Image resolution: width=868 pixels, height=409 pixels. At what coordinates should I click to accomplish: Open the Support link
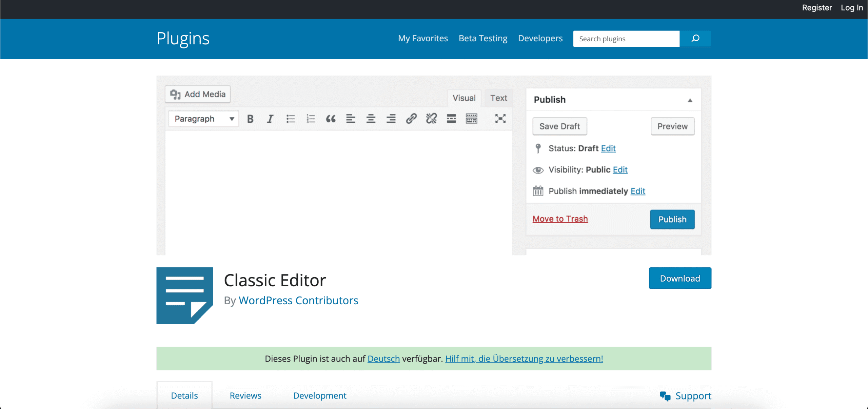click(x=693, y=396)
